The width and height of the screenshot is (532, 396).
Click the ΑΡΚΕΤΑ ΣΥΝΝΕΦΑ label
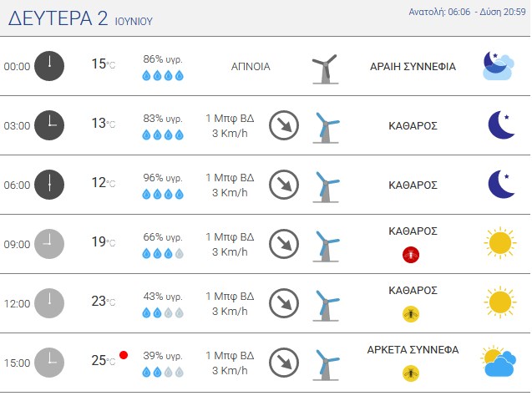tap(413, 349)
